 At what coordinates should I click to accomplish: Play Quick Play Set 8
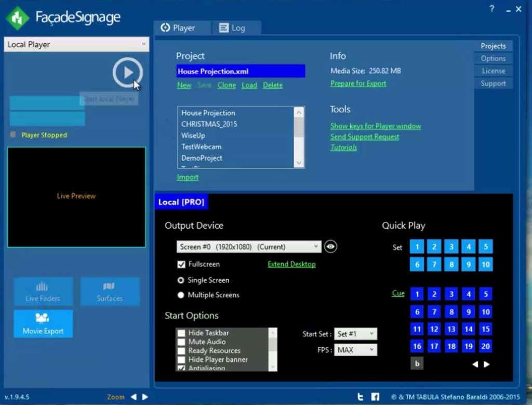pyautogui.click(x=451, y=264)
